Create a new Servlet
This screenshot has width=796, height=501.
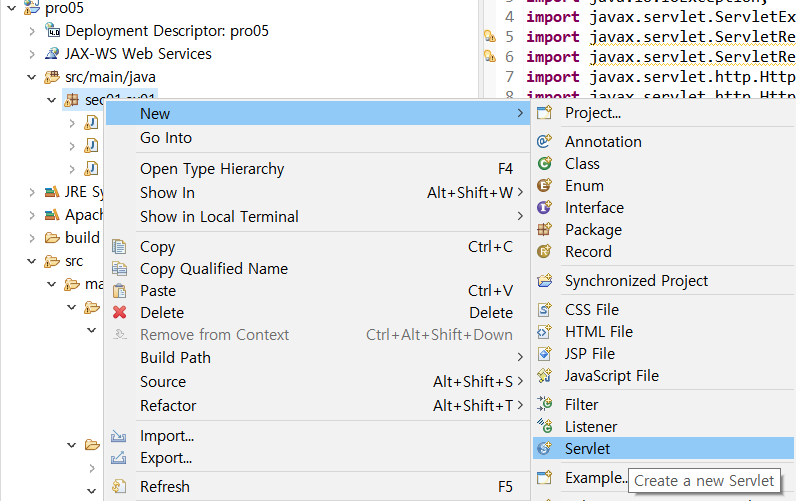coord(663,448)
